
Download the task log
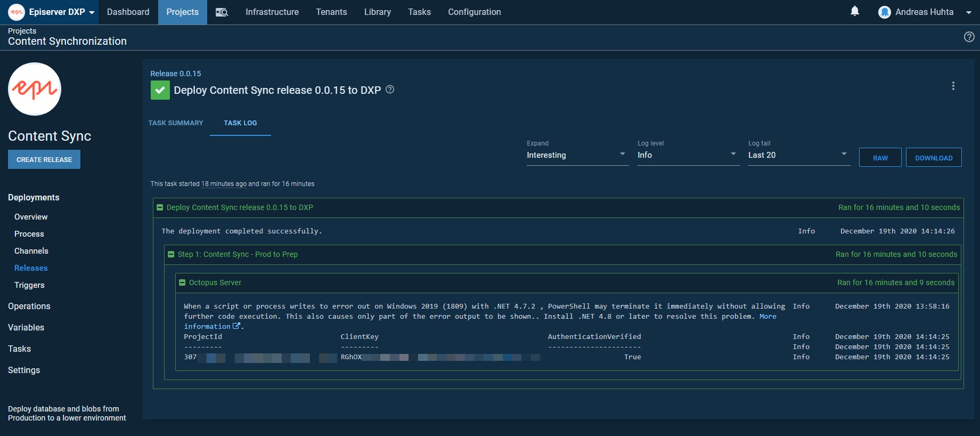[x=933, y=158]
